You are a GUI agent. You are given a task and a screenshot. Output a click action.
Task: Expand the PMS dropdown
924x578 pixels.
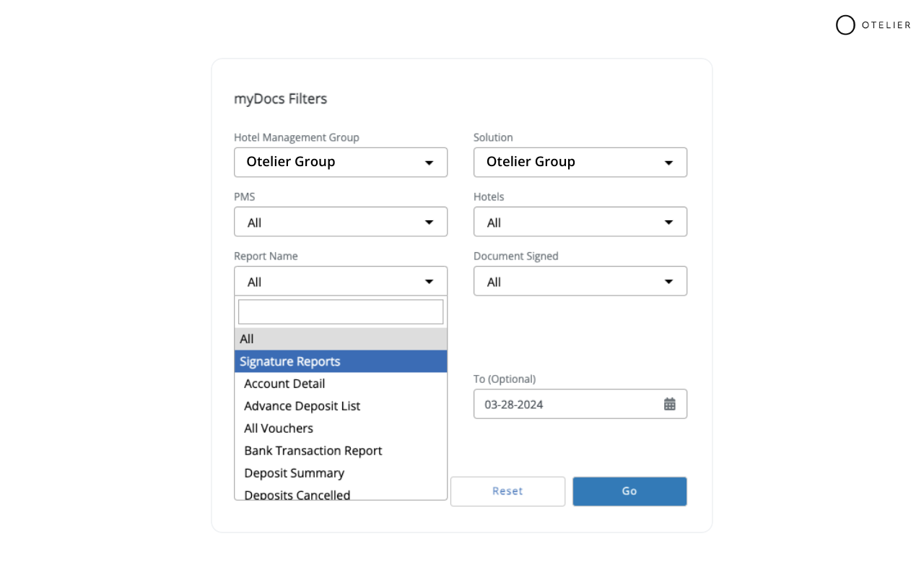pyautogui.click(x=341, y=222)
